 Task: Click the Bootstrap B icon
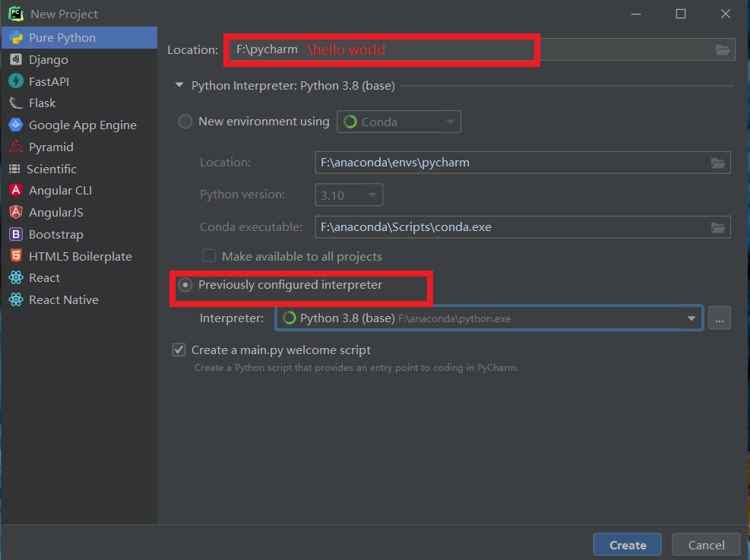pyautogui.click(x=16, y=234)
